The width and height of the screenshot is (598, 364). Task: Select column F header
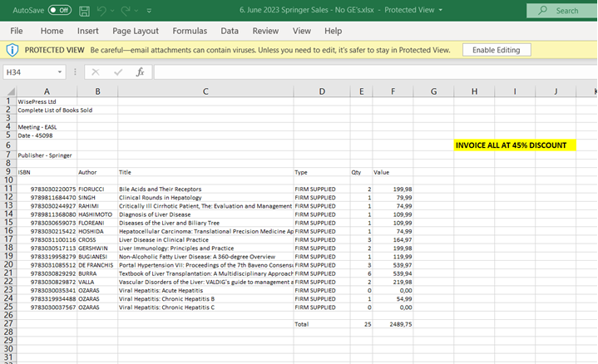click(393, 91)
